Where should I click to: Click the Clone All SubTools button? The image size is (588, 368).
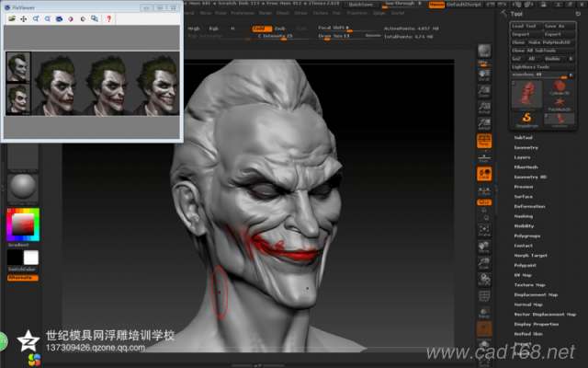coord(543,51)
